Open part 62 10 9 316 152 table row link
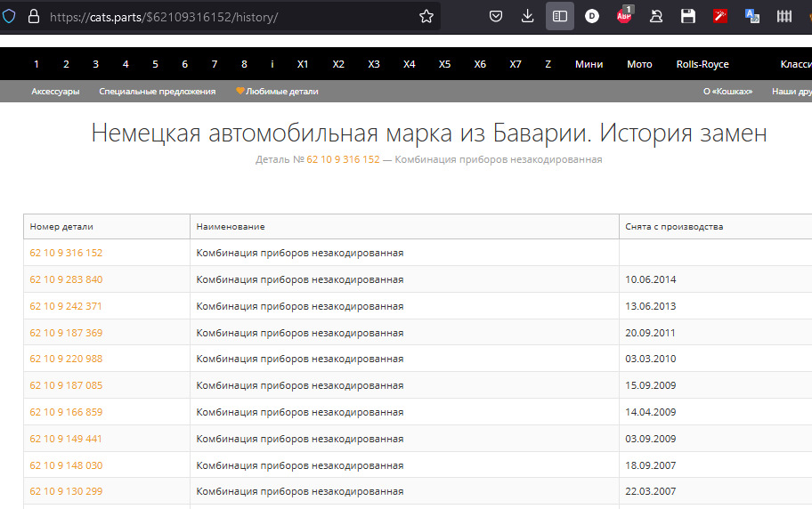 [66, 253]
